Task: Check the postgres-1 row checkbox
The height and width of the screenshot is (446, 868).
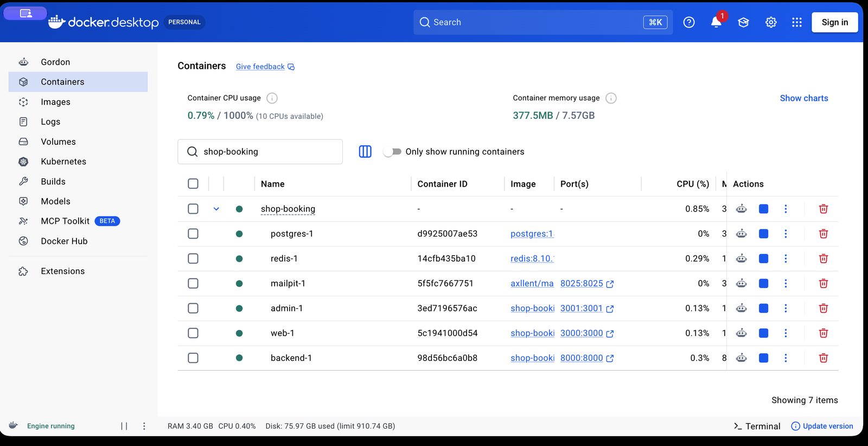Action: (x=193, y=234)
